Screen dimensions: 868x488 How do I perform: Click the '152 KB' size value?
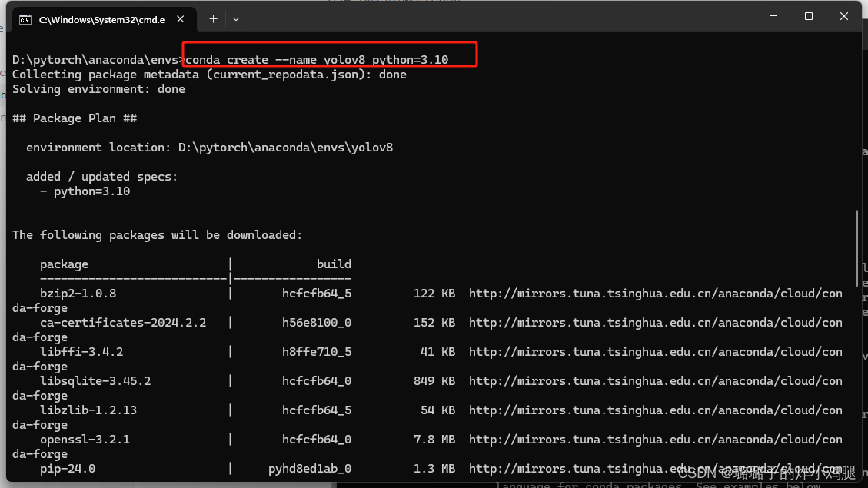434,323
